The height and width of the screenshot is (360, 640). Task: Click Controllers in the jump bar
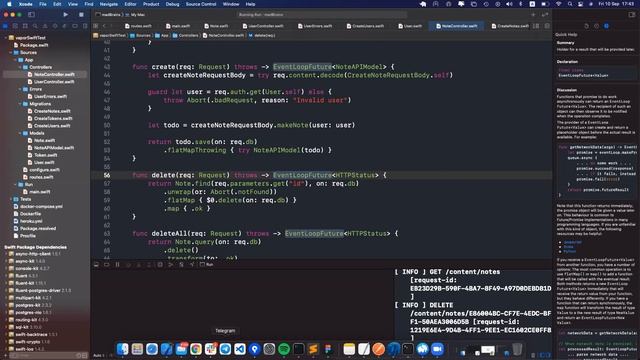185,36
